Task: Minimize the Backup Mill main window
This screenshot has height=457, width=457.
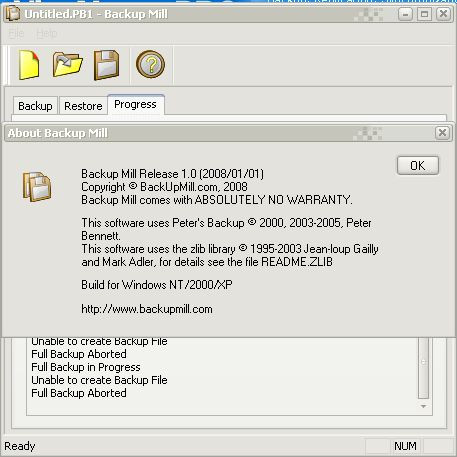Action: coord(405,14)
